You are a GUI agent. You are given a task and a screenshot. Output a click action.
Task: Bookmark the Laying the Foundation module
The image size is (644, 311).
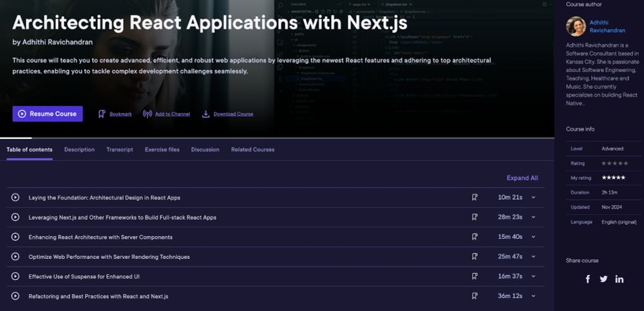pos(475,197)
